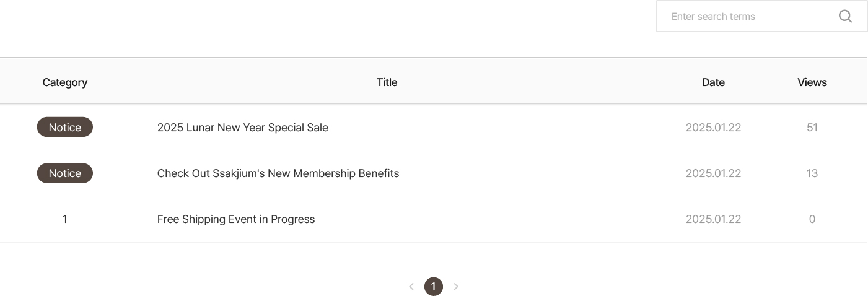The height and width of the screenshot is (296, 868).
Task: Open '2025 Lunar New Year Special Sale' post
Action: tap(243, 128)
